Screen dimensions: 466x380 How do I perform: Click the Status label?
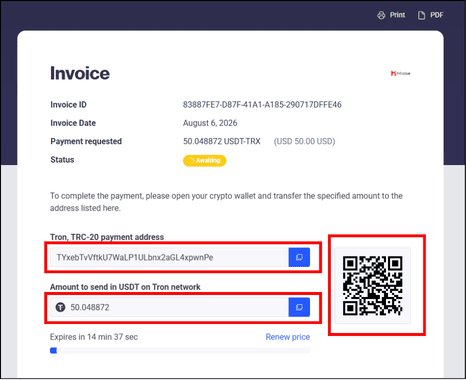point(62,160)
